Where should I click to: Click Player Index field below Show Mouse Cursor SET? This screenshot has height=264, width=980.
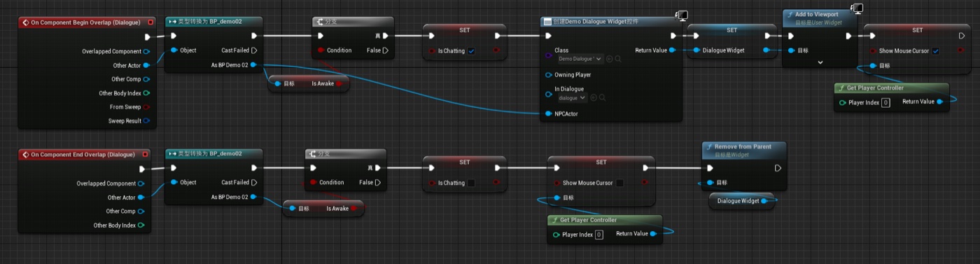(x=598, y=234)
